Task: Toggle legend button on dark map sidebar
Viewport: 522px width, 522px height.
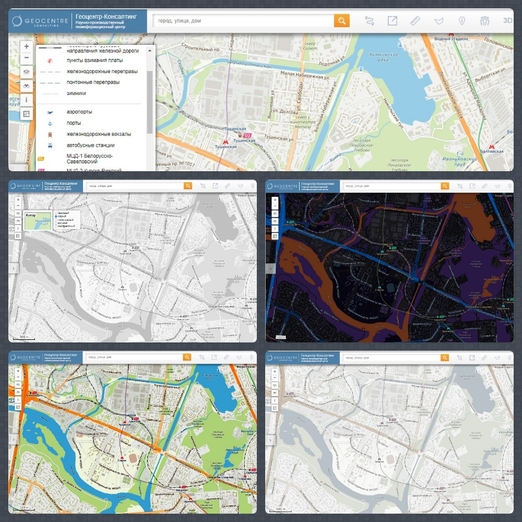Action: [x=275, y=236]
